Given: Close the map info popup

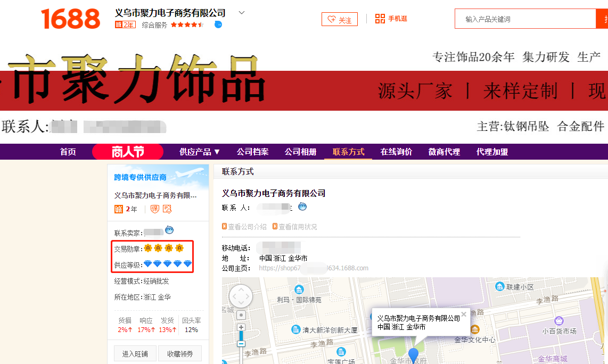Looking at the screenshot, I should pyautogui.click(x=464, y=315).
